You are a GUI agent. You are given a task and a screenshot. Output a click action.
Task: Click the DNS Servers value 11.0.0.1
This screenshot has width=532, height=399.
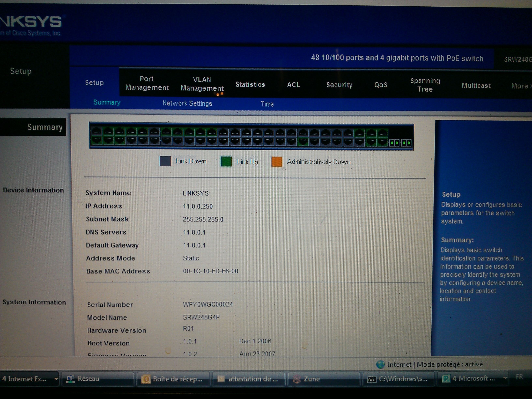coord(194,232)
